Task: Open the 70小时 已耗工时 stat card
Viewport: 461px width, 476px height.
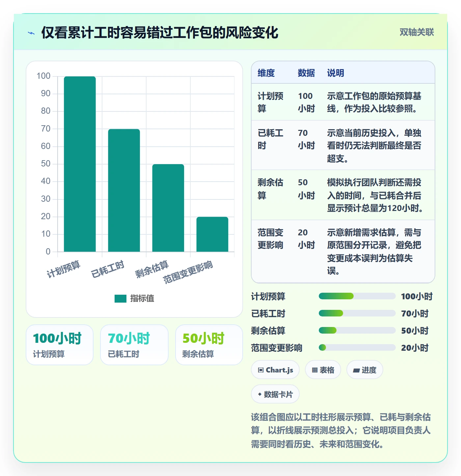Action: point(134,345)
